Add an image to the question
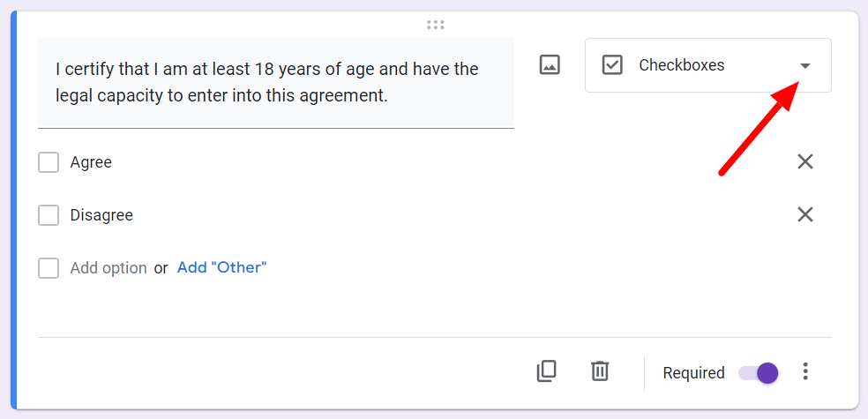Image resolution: width=868 pixels, height=419 pixels. 550,64
